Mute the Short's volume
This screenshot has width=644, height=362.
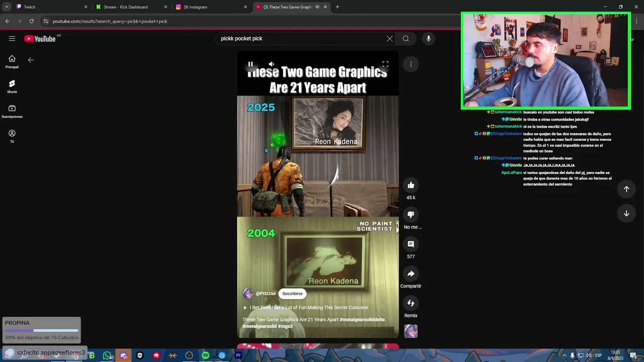tap(271, 64)
